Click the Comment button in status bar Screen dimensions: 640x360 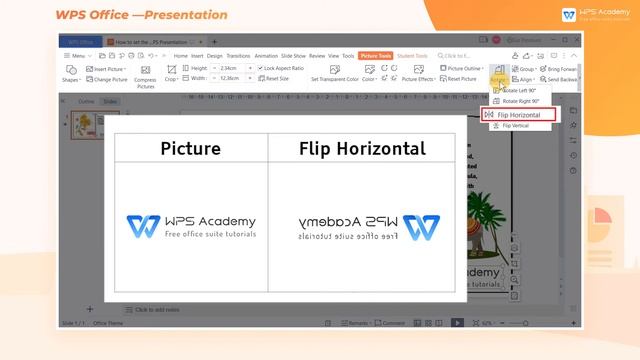[390, 323]
